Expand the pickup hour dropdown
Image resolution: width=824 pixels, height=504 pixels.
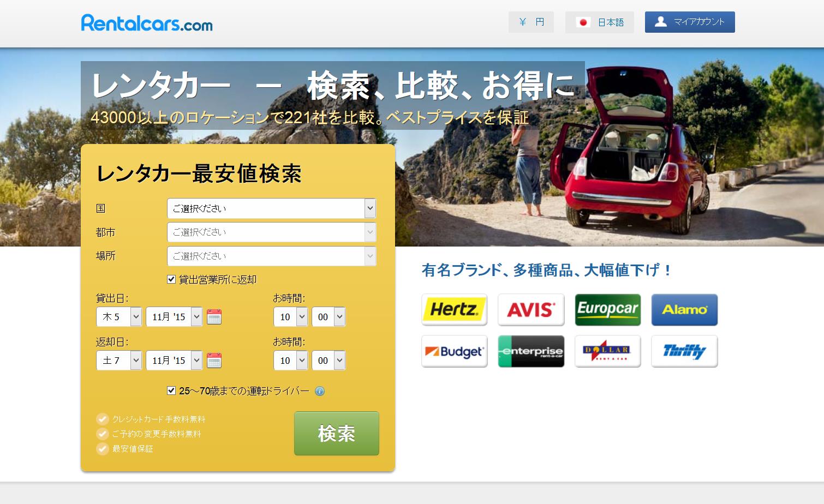pos(290,317)
